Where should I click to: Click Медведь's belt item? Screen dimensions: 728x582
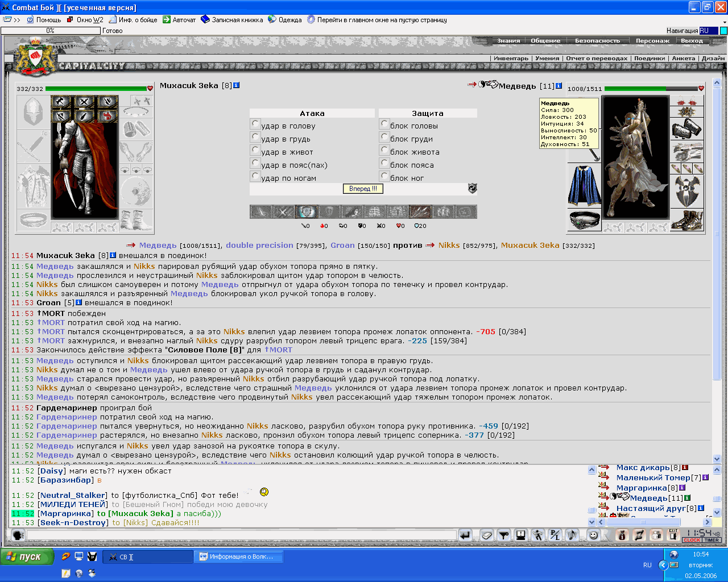[x=584, y=220]
